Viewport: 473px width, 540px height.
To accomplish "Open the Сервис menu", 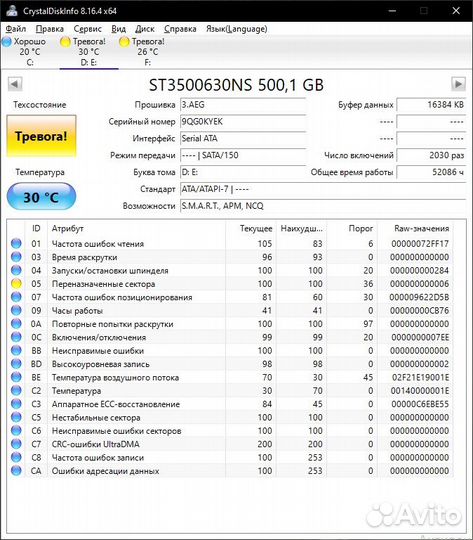I will (x=88, y=29).
